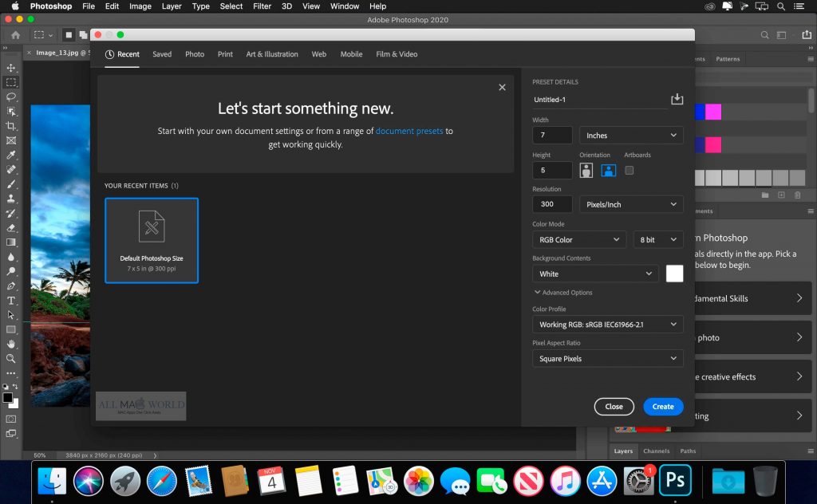Open the Background Contents White dropdown
Image resolution: width=817 pixels, height=504 pixels.
pyautogui.click(x=595, y=274)
